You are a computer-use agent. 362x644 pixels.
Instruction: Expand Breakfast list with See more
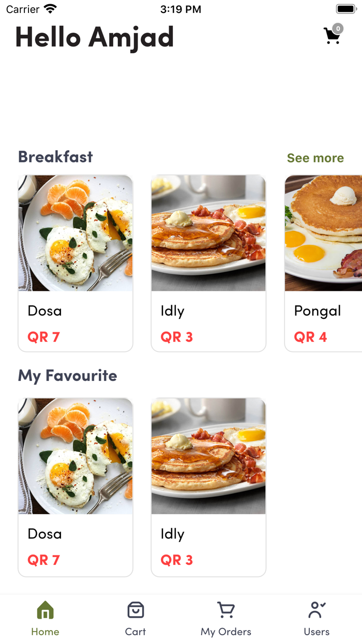pos(315,158)
